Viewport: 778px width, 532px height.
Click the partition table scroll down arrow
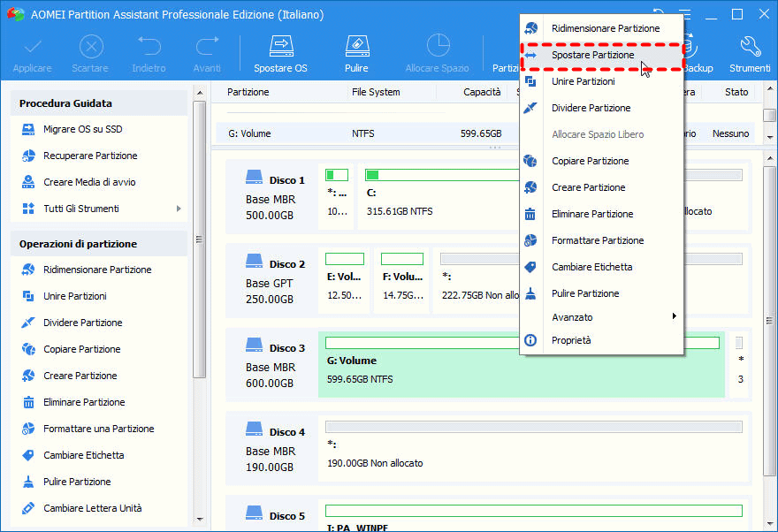(769, 137)
